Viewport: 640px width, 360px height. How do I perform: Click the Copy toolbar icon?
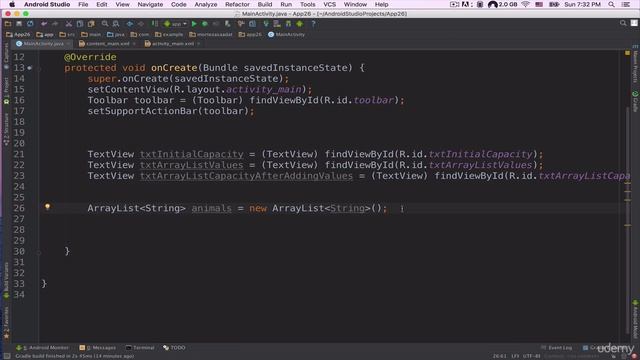click(x=80, y=24)
